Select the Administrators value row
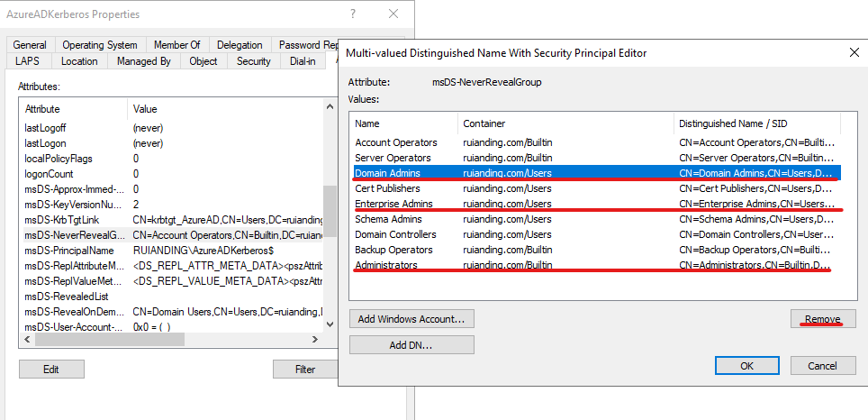The height and width of the screenshot is (420, 868). [595, 265]
